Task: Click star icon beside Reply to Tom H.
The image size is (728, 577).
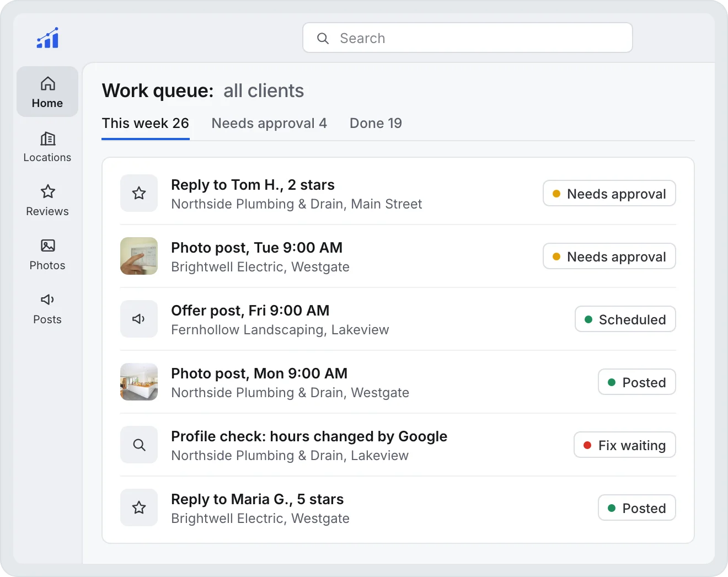Action: click(x=139, y=193)
